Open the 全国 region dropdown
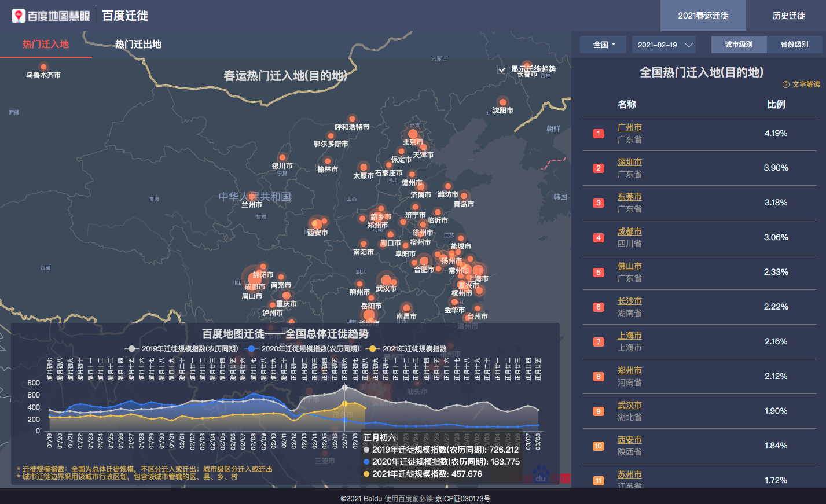Viewport: 826px width, 504px height. pyautogui.click(x=604, y=45)
